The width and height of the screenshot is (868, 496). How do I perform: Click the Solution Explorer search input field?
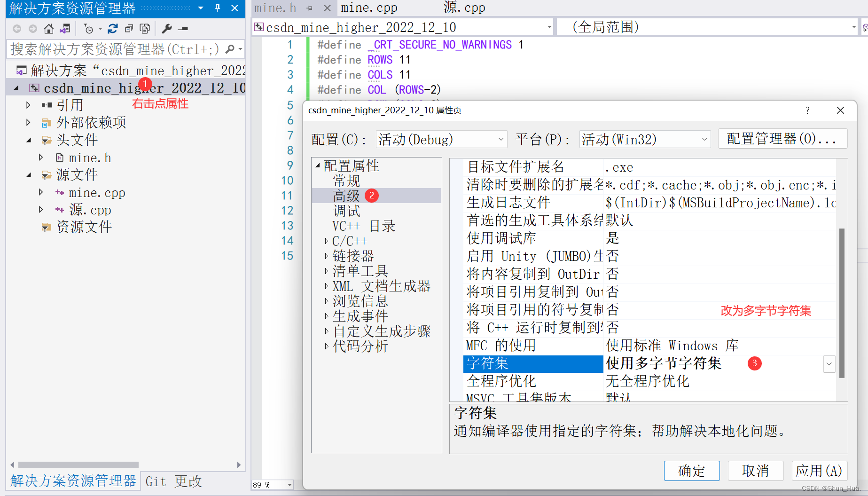[x=116, y=49]
